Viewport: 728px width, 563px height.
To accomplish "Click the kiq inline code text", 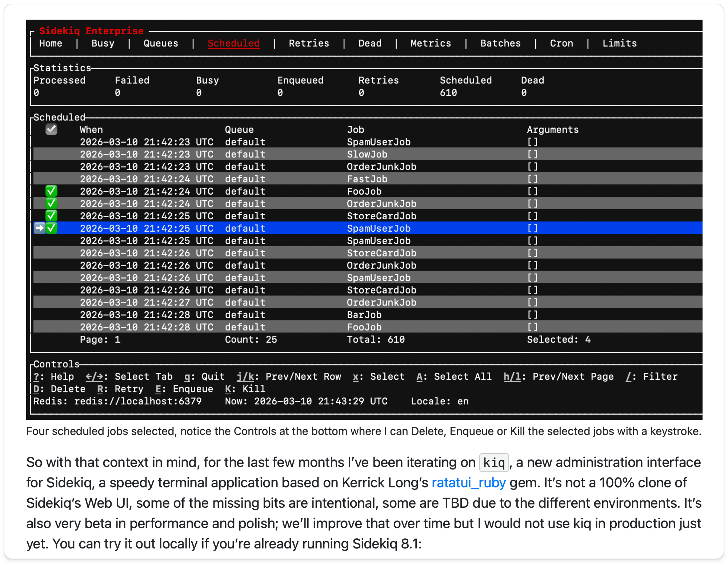I will [494, 463].
